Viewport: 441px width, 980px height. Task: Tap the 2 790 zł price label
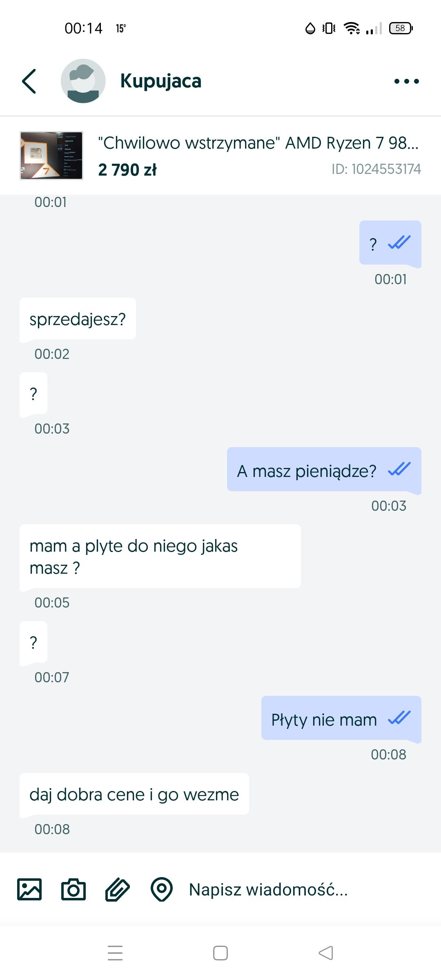point(127,170)
